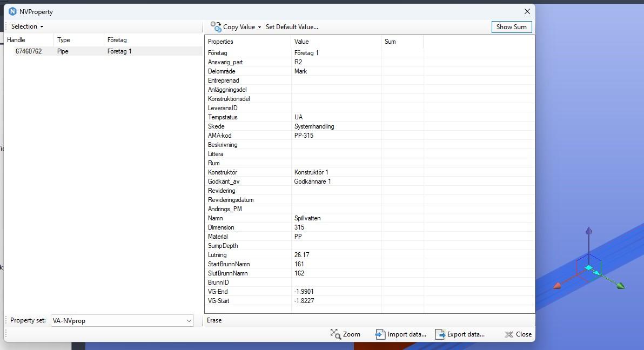
Task: Click the Show Sum button
Action: 511,26
